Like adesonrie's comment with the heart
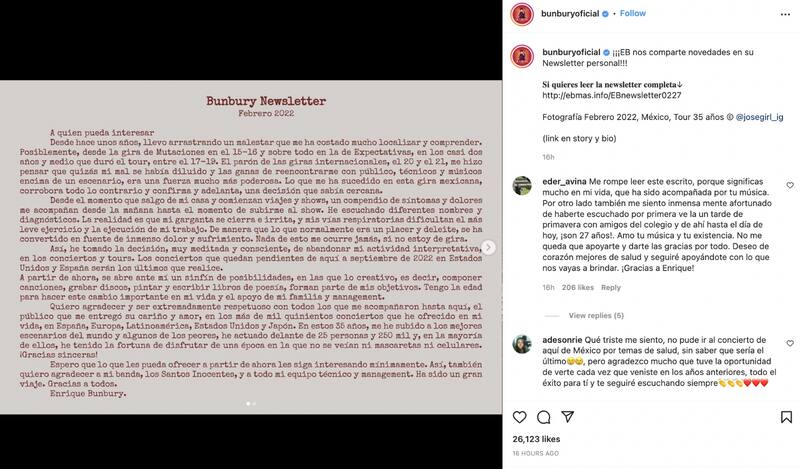The height and width of the screenshot is (469, 800). coord(778,342)
